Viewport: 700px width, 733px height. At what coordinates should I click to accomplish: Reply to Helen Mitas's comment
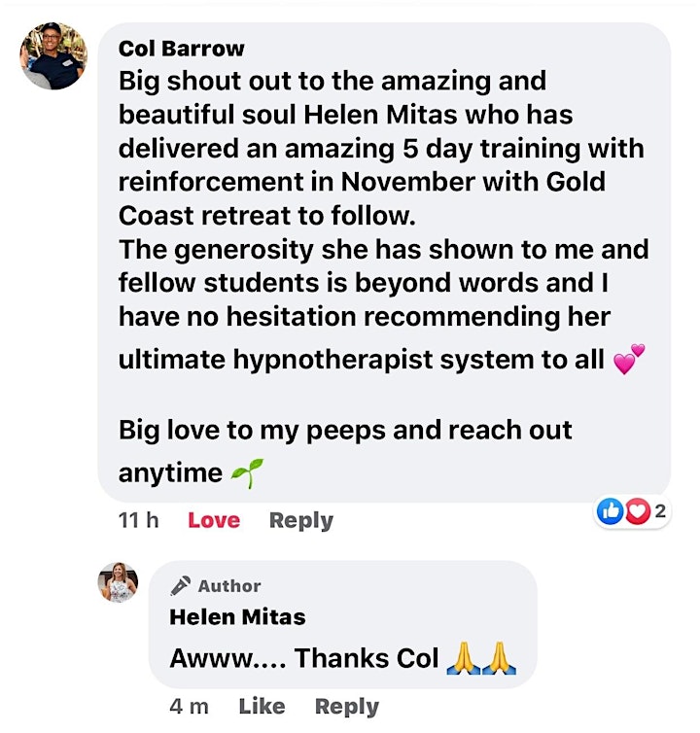347,707
